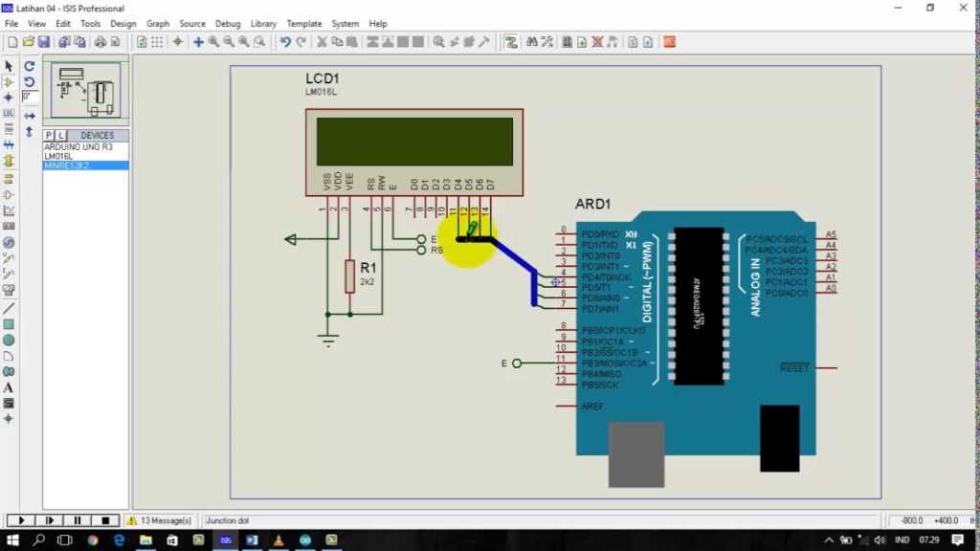
Task: Select the Current Probe mode tool
Action: [x=9, y=274]
